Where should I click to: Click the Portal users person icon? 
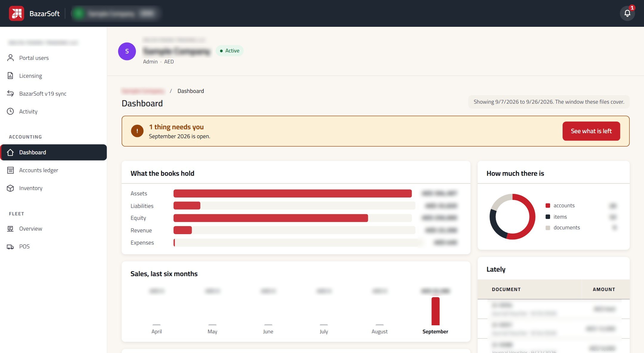pos(10,58)
